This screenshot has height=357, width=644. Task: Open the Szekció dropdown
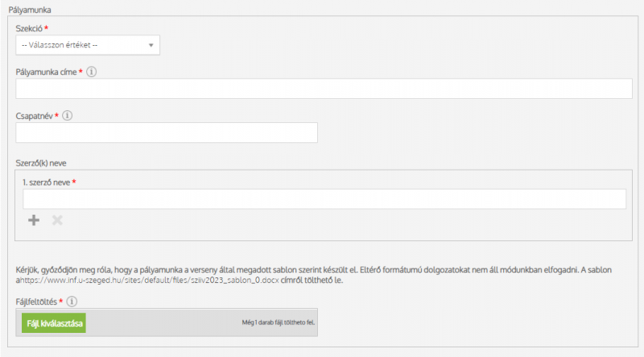[x=87, y=45]
